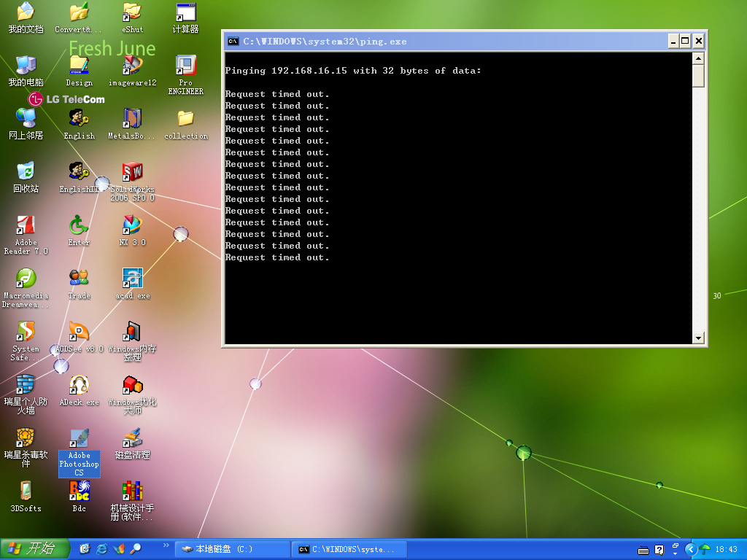Open the SolidWorks 2006 desktop shortcut
Image resolution: width=747 pixels, height=560 pixels.
pos(132,173)
